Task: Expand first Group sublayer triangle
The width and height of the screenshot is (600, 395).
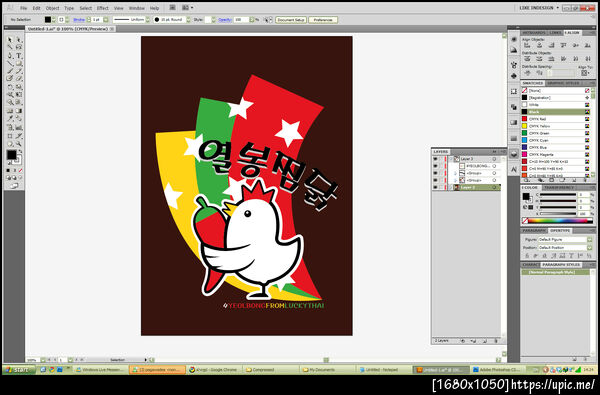Action: (455, 173)
